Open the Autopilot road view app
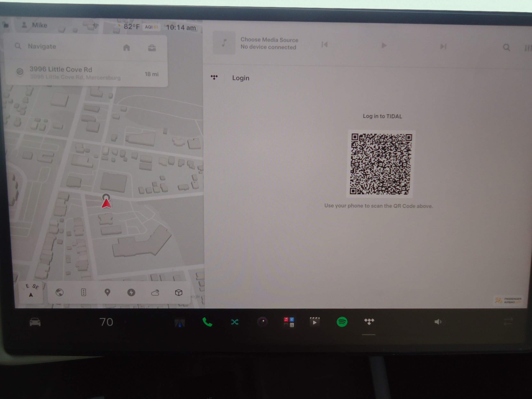This screenshot has width=532, height=399. (x=180, y=323)
